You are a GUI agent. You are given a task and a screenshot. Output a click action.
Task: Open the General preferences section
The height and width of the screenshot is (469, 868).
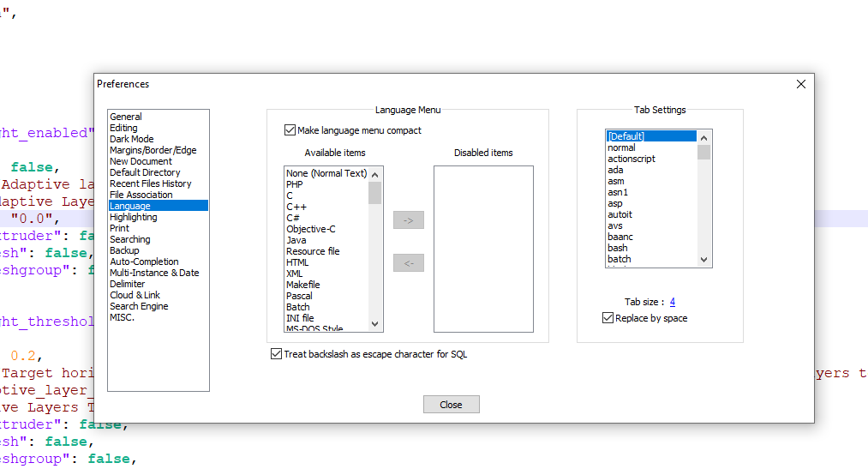126,117
